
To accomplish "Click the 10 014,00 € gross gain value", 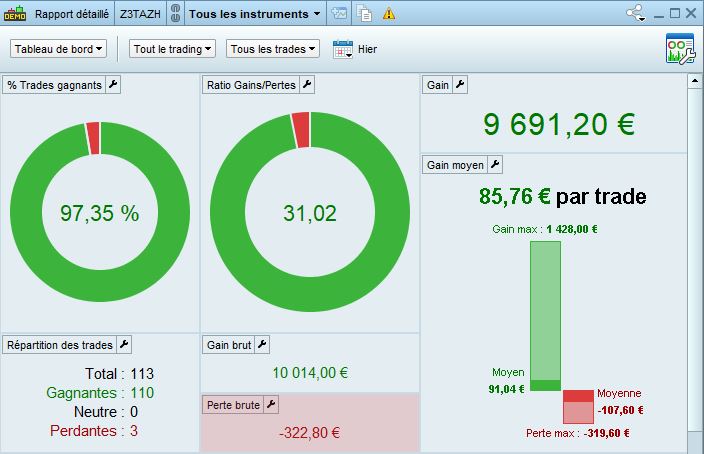I will point(310,373).
